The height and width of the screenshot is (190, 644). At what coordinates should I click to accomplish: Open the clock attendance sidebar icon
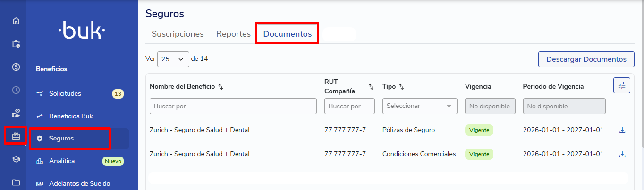(x=16, y=90)
